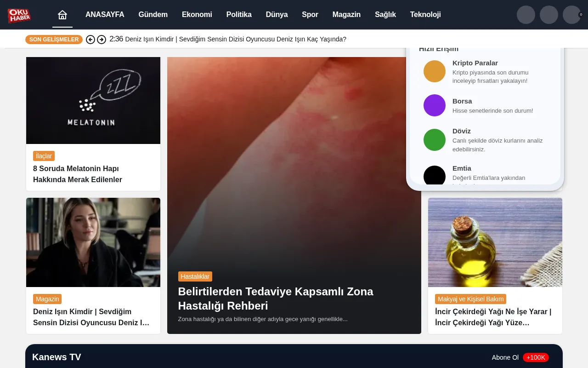The image size is (588, 368).
Task: Click the green Döviz icon
Action: click(435, 140)
